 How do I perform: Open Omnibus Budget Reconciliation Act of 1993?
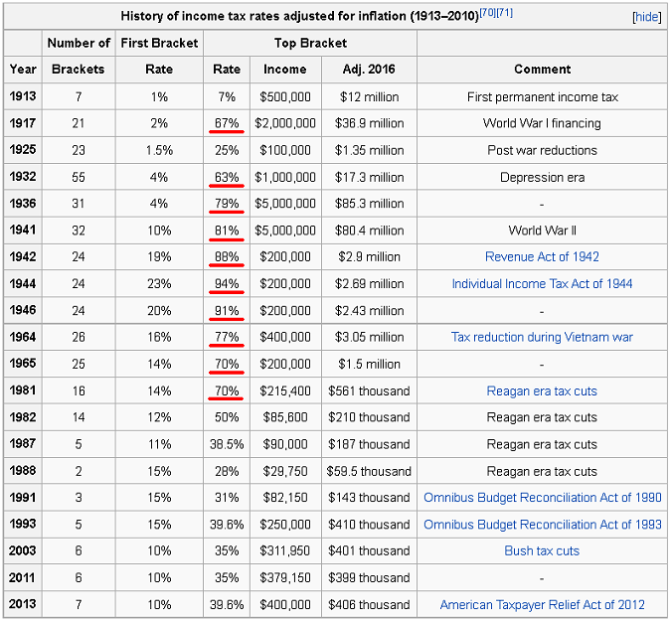click(x=542, y=525)
